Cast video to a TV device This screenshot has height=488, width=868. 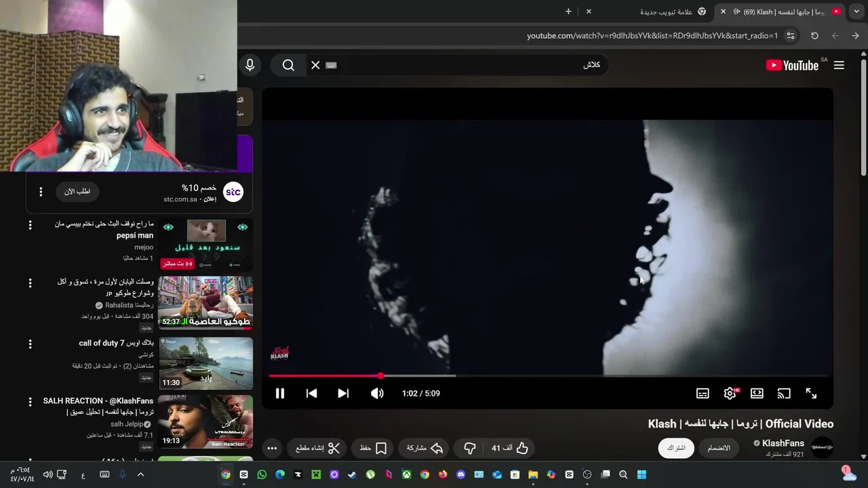coord(784,393)
